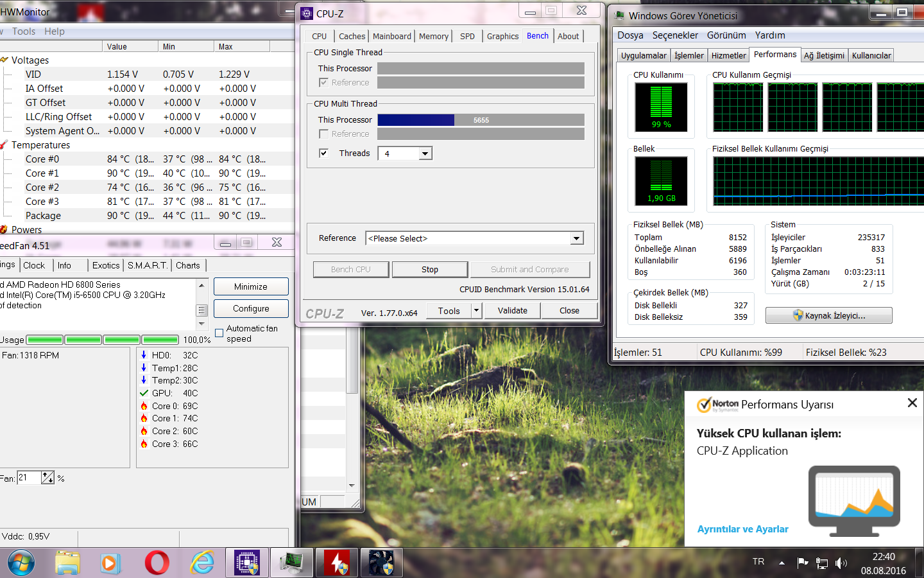Open the Tools menu in HWMonitor

click(x=24, y=31)
